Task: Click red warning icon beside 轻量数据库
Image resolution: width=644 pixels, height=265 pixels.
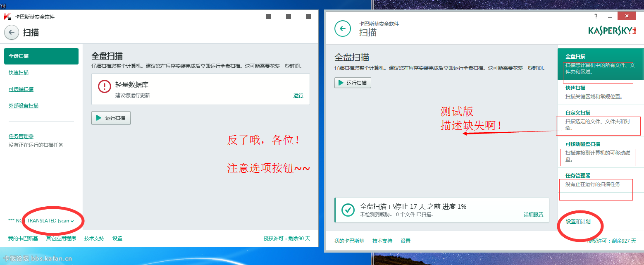Action: pyautogui.click(x=105, y=86)
